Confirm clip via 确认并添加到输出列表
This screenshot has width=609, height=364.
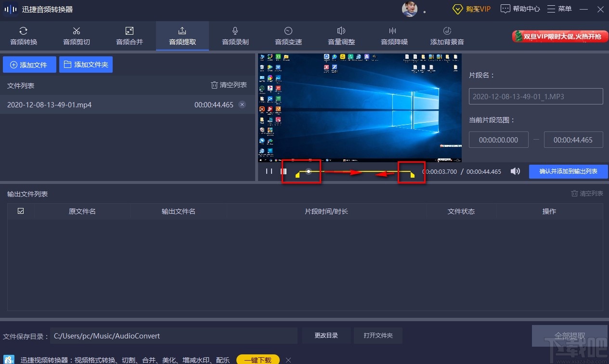click(568, 171)
